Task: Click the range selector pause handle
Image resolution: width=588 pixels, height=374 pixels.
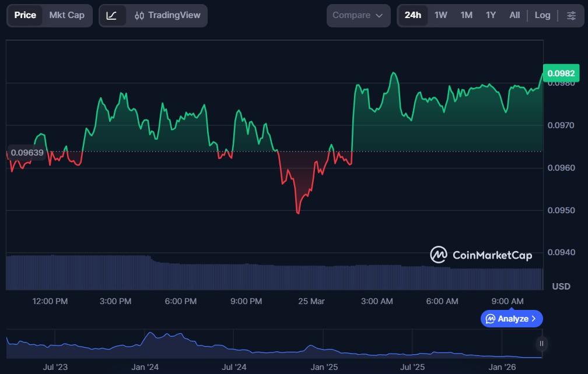Action: (542, 344)
